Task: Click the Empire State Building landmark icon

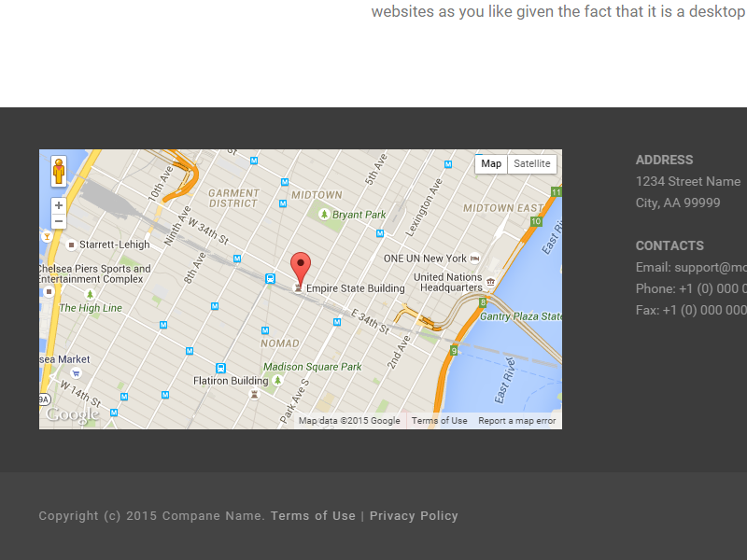Action: point(298,288)
